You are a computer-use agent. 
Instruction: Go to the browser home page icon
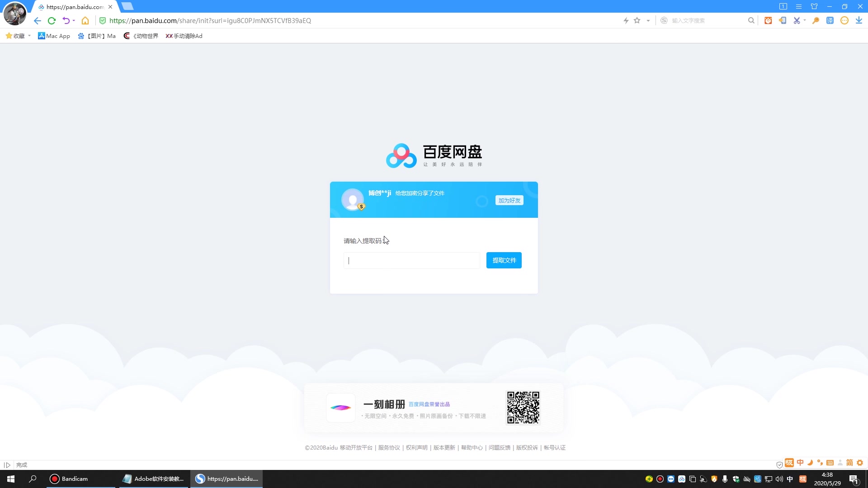coord(85,21)
